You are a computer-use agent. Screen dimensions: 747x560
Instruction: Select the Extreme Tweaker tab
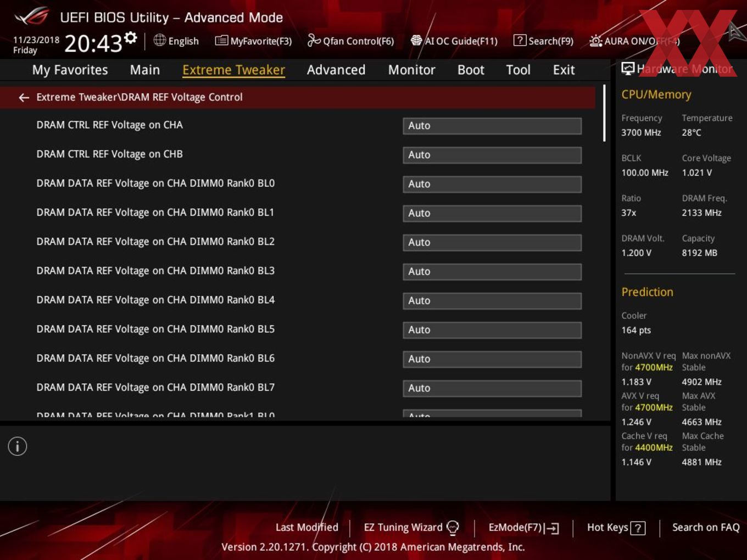pyautogui.click(x=233, y=70)
